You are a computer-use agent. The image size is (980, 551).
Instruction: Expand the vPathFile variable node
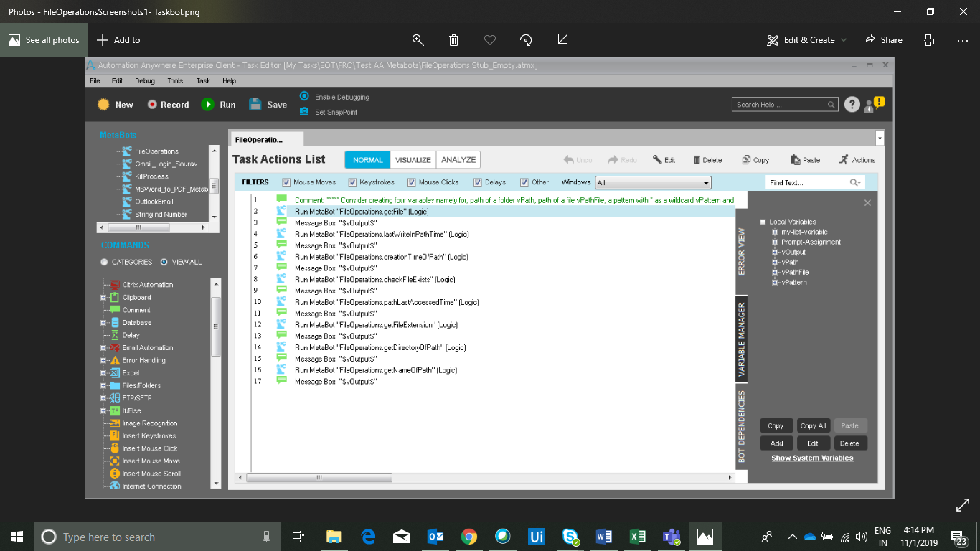click(x=775, y=273)
